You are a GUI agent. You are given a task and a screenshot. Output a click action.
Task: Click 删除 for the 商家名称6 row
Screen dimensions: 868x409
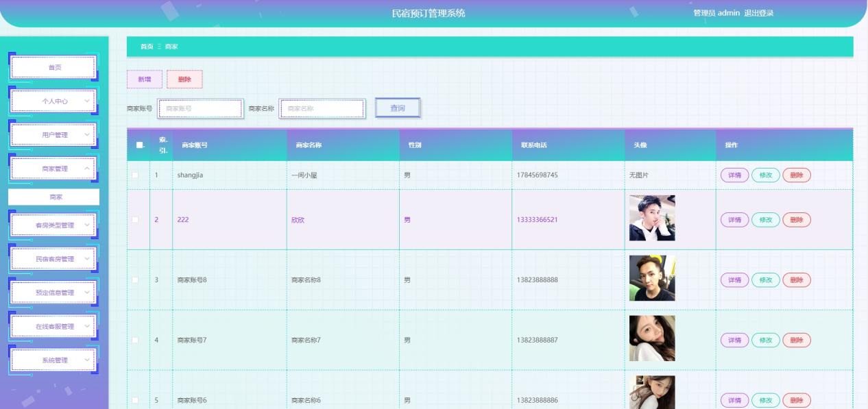(x=797, y=400)
